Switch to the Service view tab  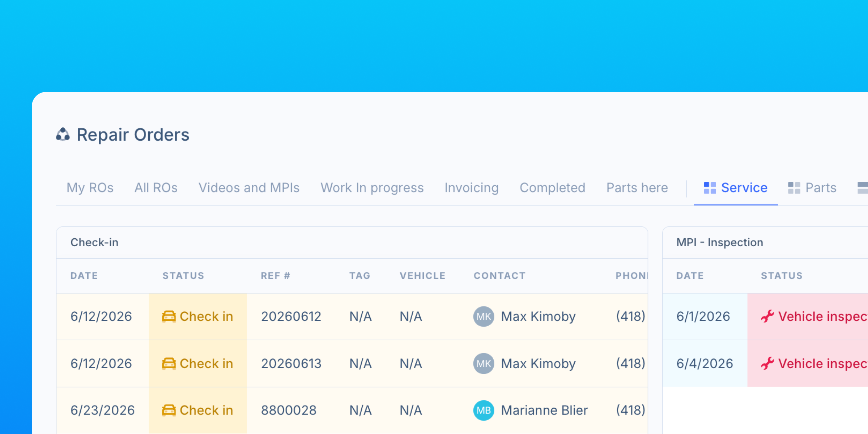click(x=736, y=188)
